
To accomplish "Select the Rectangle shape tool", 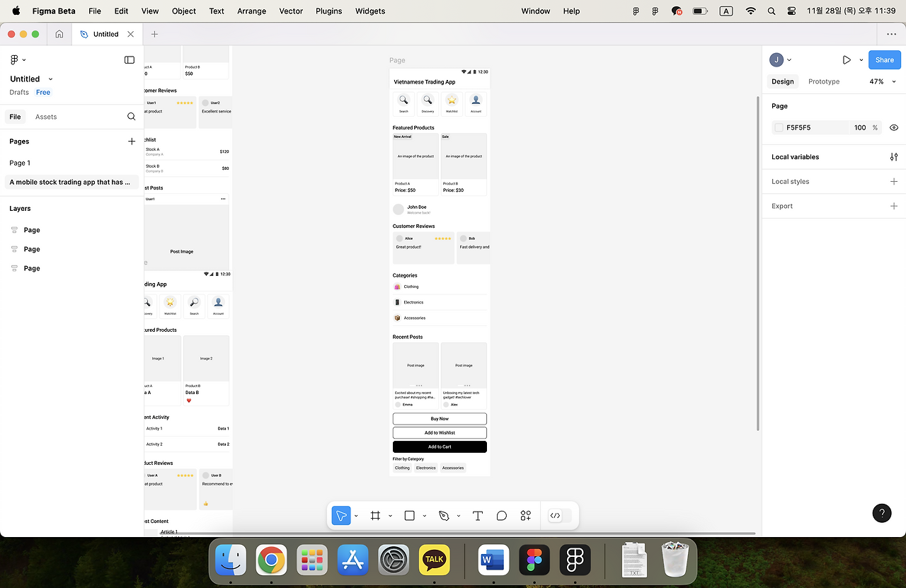I will 409,516.
